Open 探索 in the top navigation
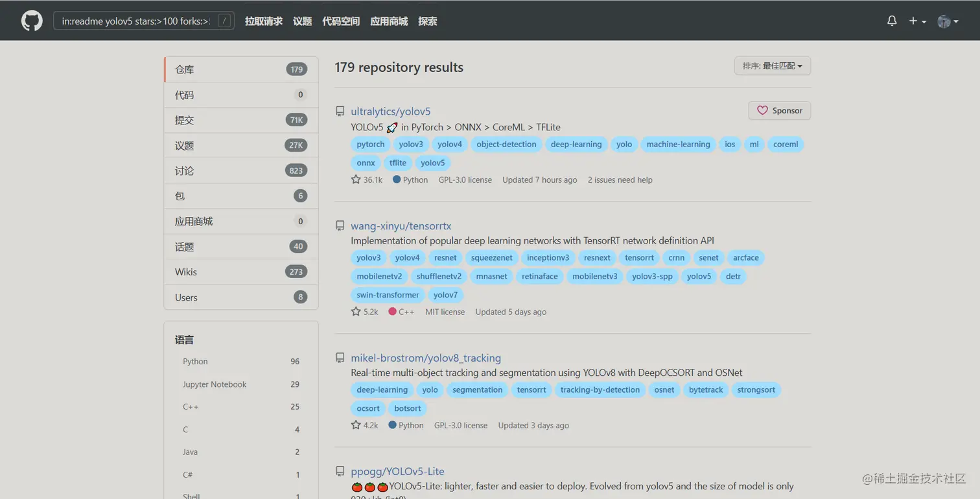The width and height of the screenshot is (980, 499). [428, 21]
